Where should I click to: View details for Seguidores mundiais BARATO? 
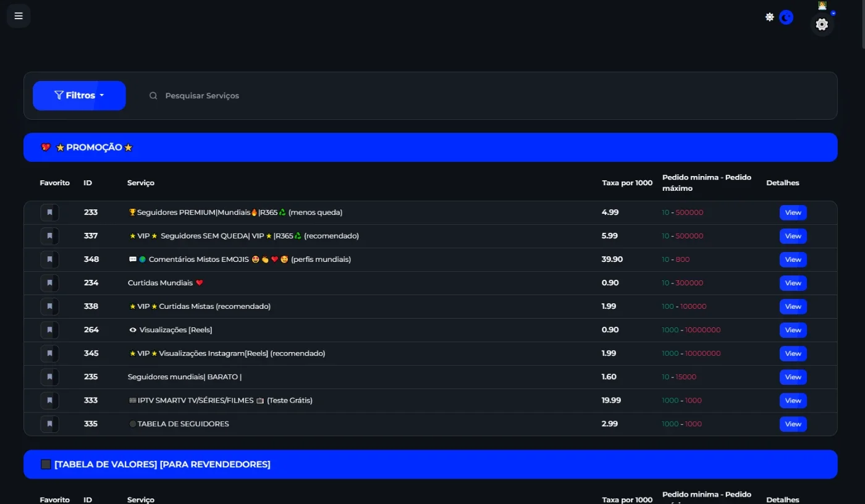click(x=793, y=377)
